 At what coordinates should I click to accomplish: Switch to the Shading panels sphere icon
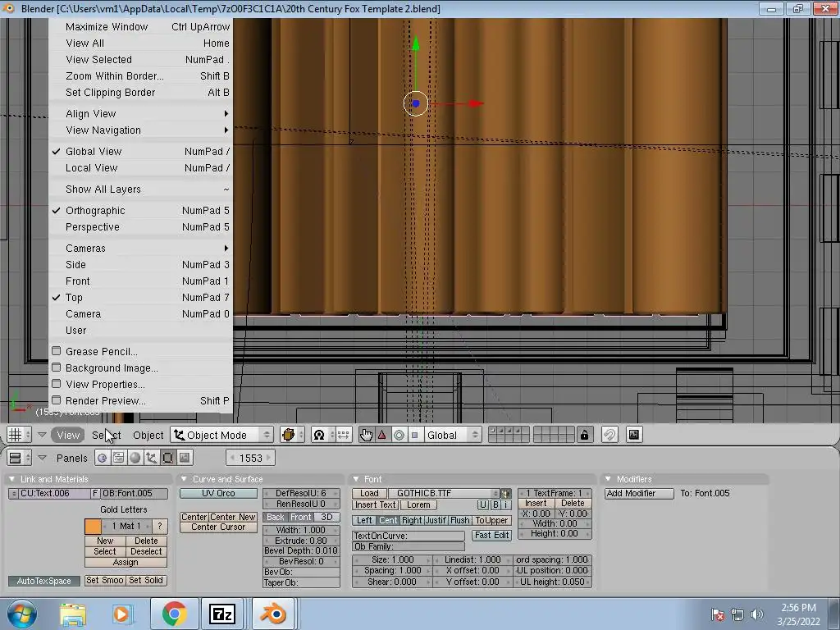click(x=135, y=458)
